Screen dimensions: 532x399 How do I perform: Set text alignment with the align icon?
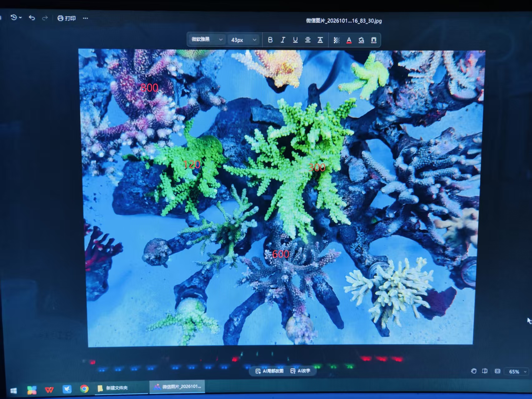(308, 40)
